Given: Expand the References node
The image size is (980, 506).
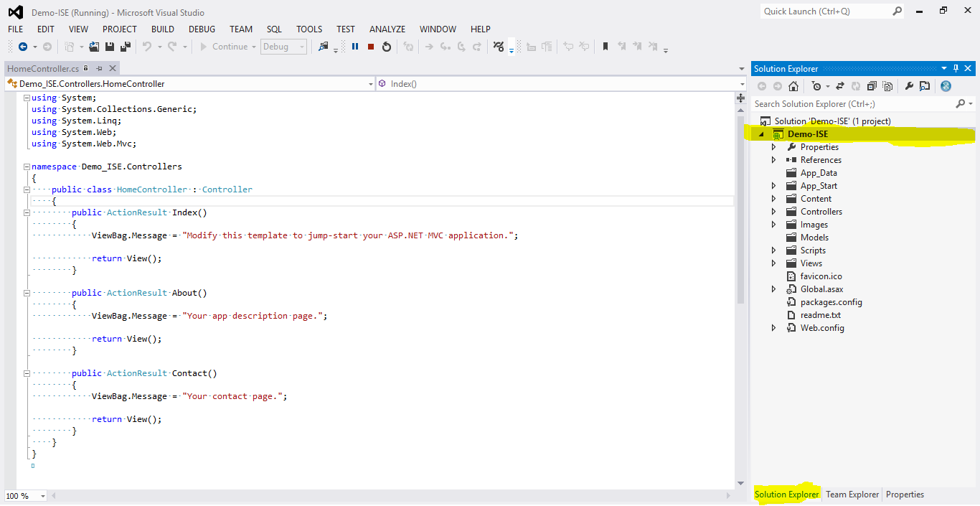Looking at the screenshot, I should 773,160.
